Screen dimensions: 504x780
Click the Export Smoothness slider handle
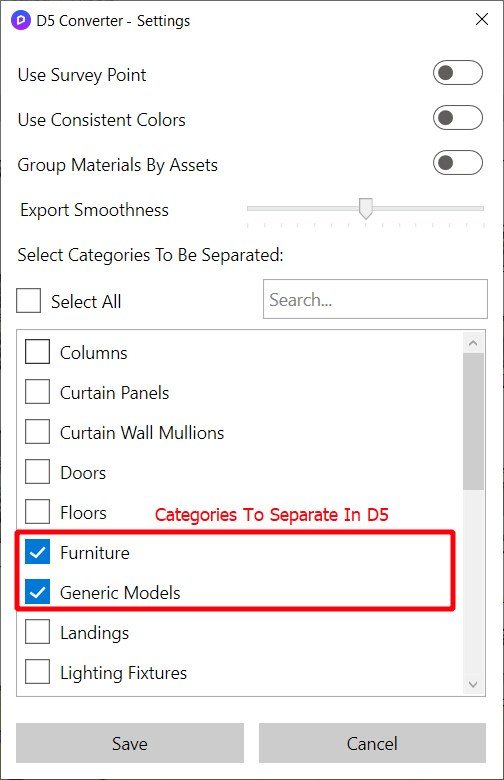[x=366, y=208]
